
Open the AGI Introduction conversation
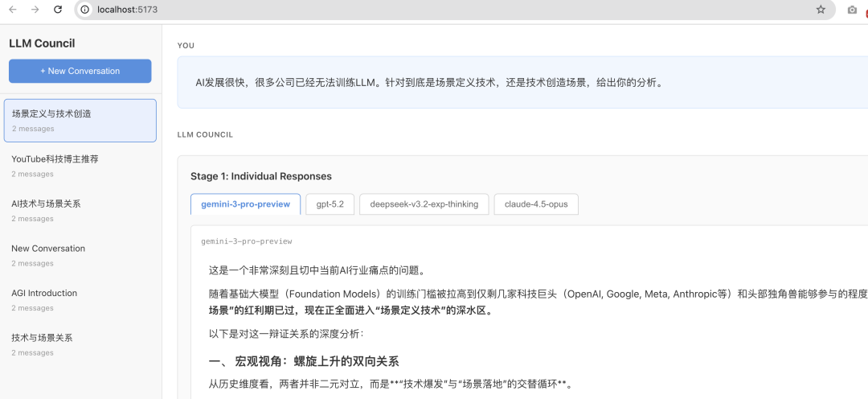coord(80,300)
